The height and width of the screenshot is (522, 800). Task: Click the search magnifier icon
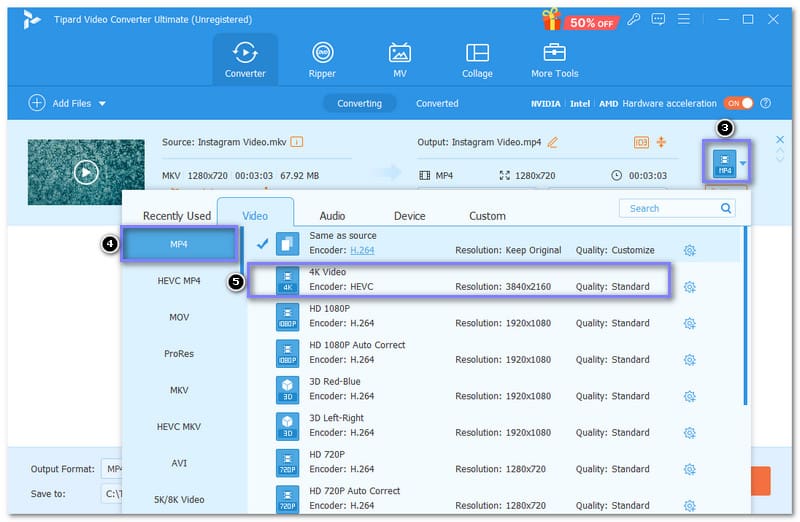726,208
